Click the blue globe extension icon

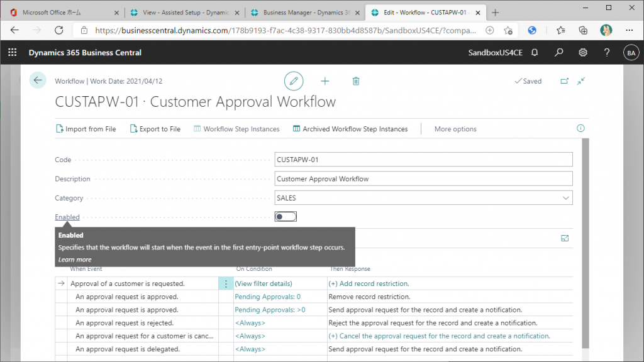(x=532, y=30)
